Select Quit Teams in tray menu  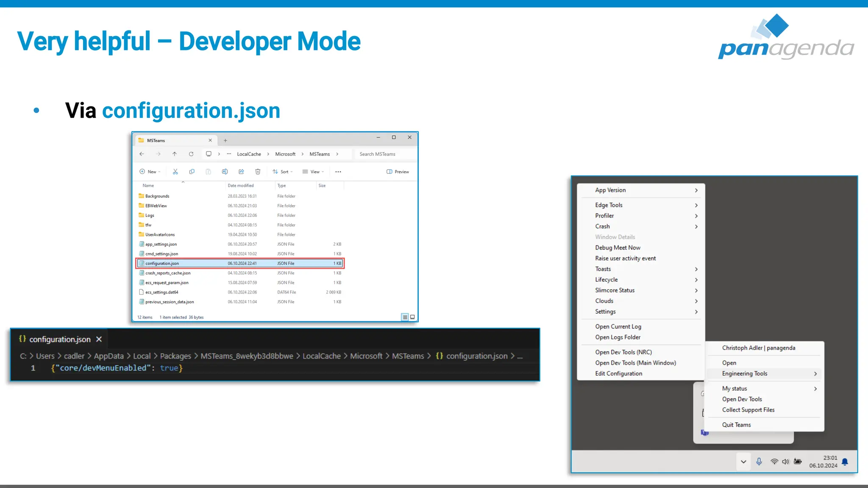(765, 425)
